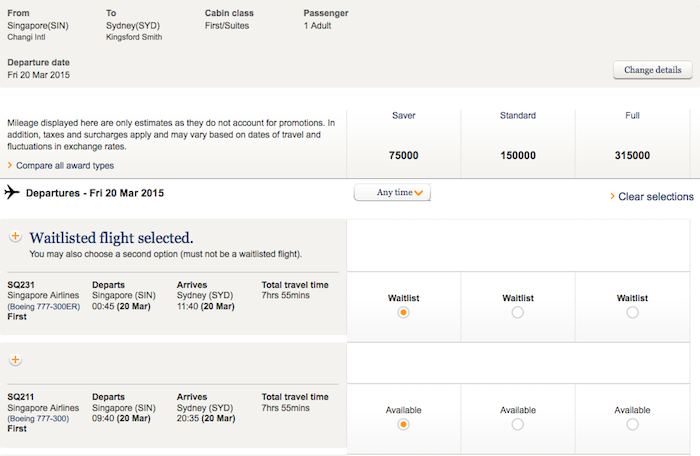Screen dimensions: 700x456
Task: Click the Standard award column header
Action: coord(518,116)
